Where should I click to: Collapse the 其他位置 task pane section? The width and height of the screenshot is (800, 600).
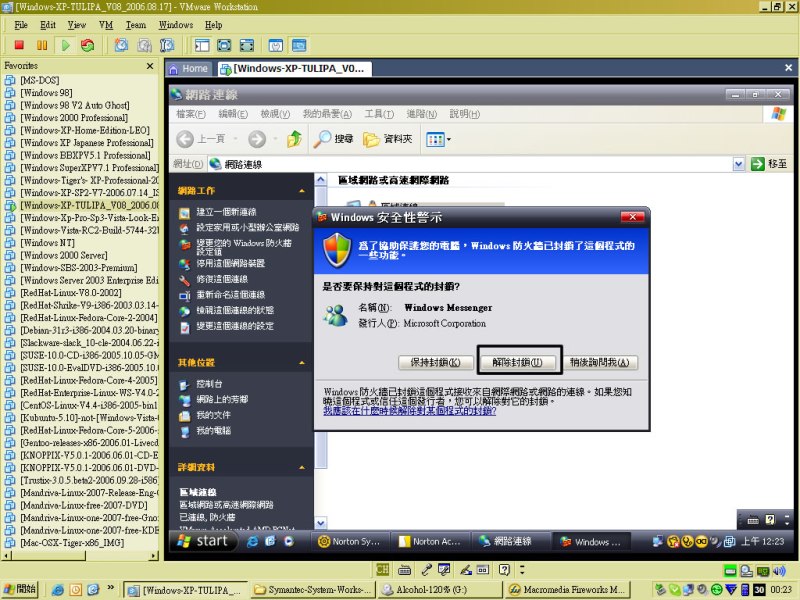[302, 363]
